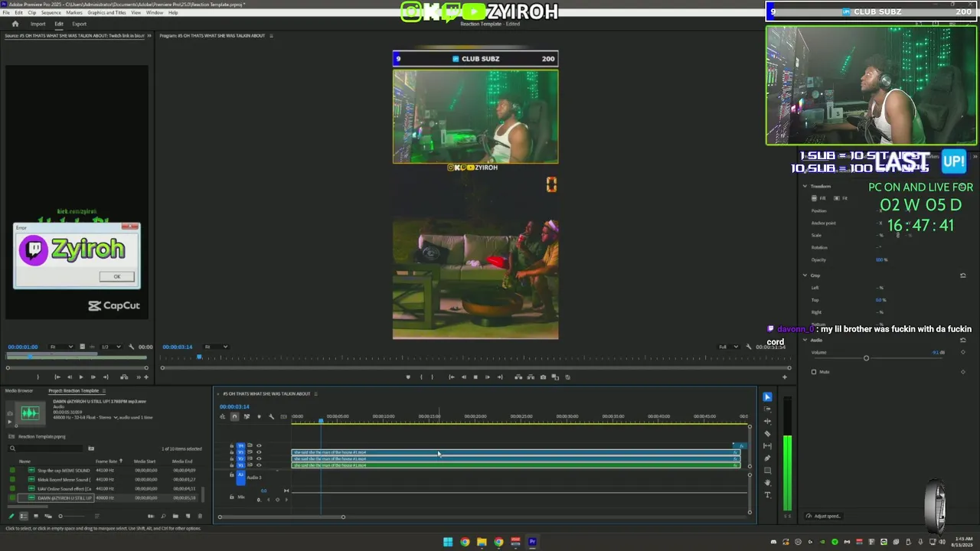Open the Media Browser tab

19,391
